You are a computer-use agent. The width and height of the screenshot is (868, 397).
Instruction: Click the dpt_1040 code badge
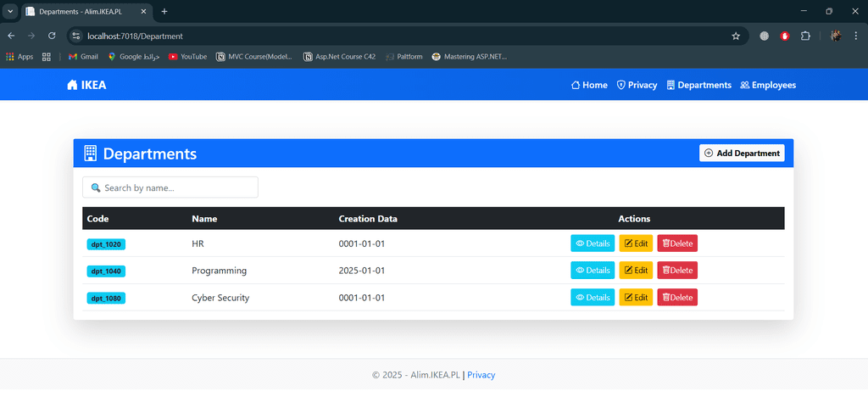pos(106,271)
